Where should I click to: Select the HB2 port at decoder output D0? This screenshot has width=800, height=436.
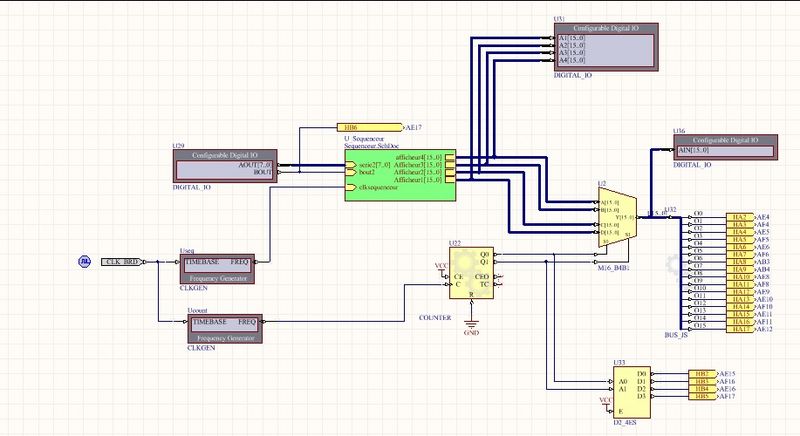(704, 373)
